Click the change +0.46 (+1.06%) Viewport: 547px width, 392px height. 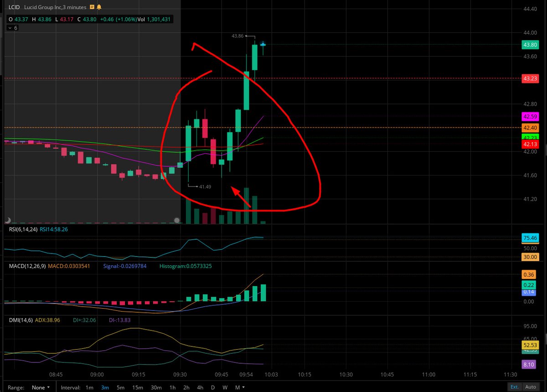pyautogui.click(x=119, y=19)
